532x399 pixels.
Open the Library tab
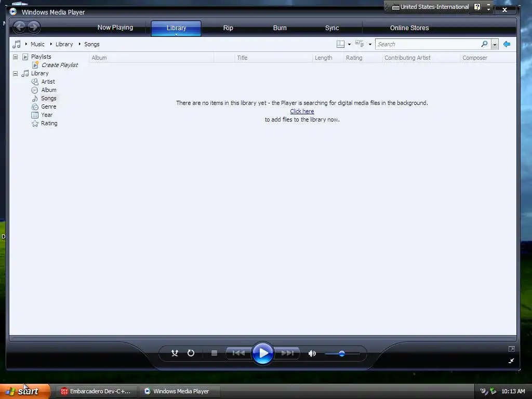click(x=176, y=28)
